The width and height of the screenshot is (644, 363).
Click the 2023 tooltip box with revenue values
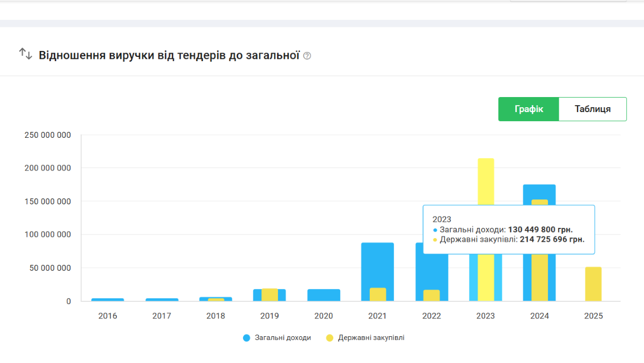(508, 229)
